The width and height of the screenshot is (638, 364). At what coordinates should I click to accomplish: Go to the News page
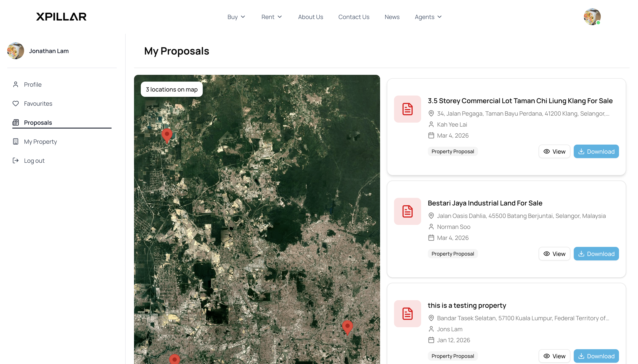click(x=392, y=17)
